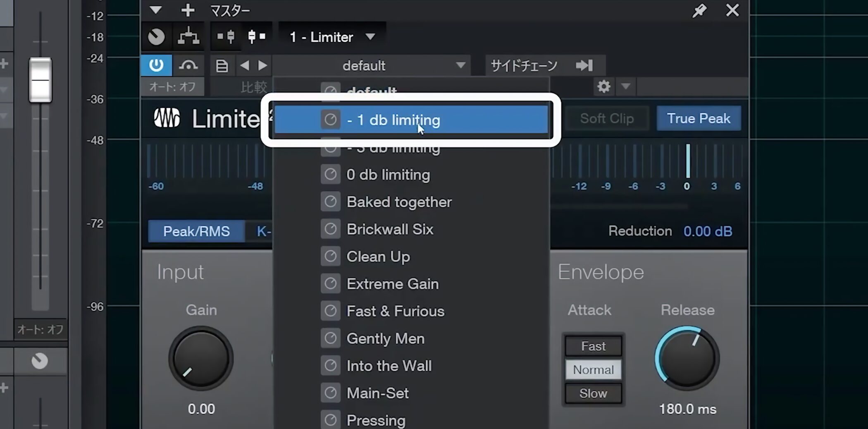
Task: Select Normal attack mode
Action: (593, 369)
